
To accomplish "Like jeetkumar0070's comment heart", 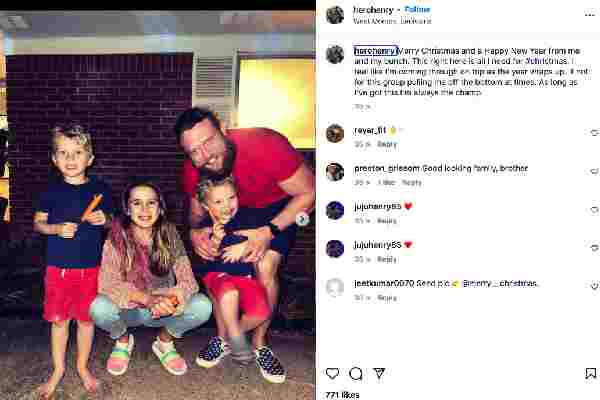I will (x=594, y=286).
